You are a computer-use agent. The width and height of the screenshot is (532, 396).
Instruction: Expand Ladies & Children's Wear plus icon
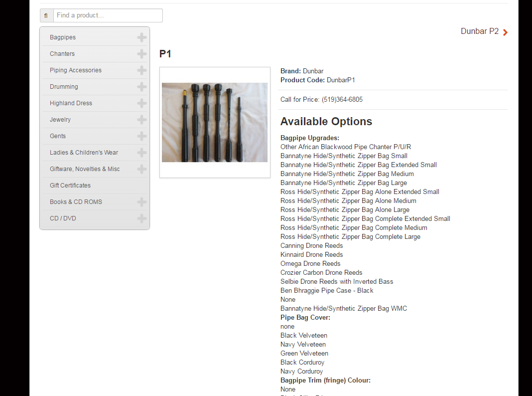pyautogui.click(x=142, y=153)
